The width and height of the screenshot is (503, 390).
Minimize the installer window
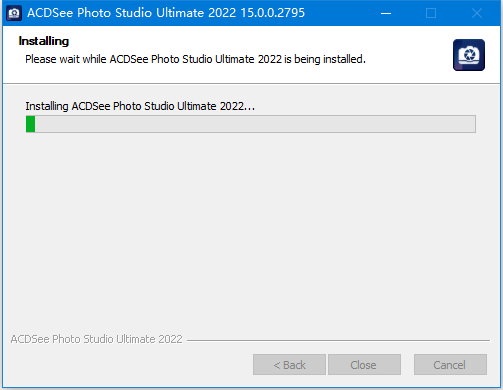click(386, 13)
